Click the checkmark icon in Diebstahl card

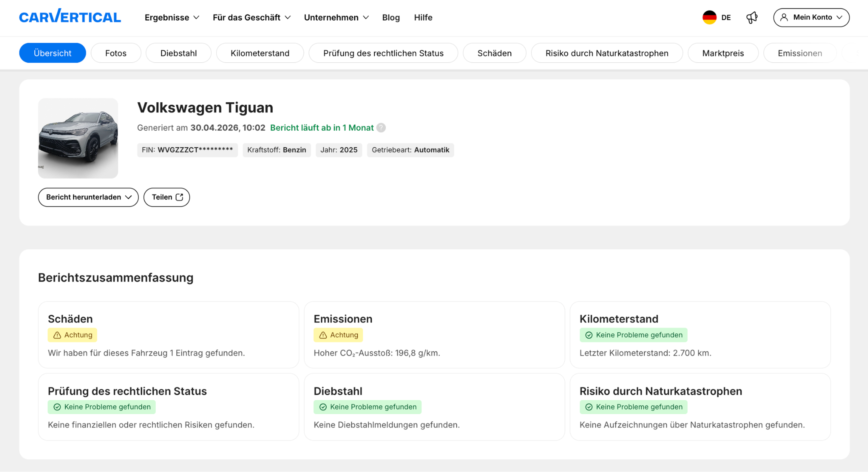323,407
